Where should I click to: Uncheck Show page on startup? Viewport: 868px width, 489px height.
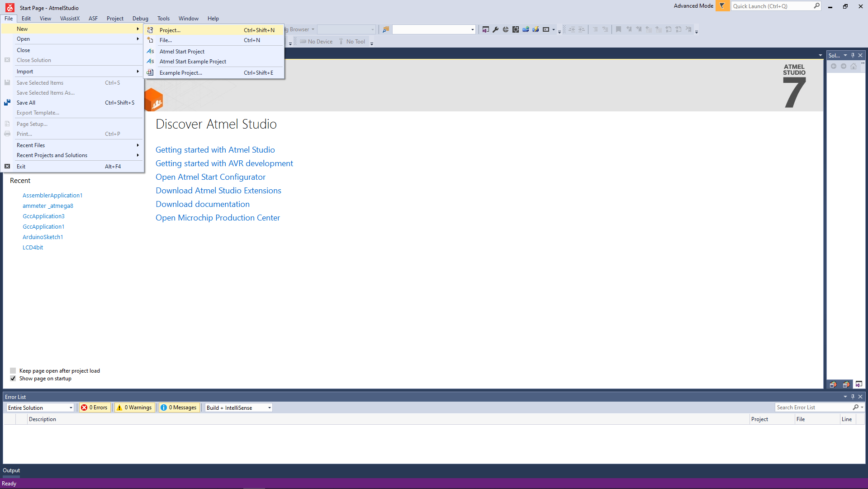click(13, 379)
